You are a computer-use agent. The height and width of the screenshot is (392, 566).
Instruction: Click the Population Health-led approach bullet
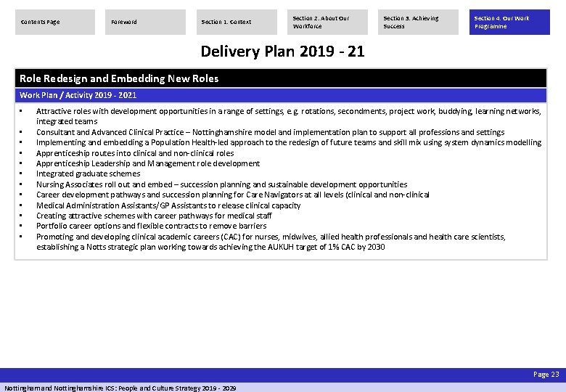tap(289, 142)
